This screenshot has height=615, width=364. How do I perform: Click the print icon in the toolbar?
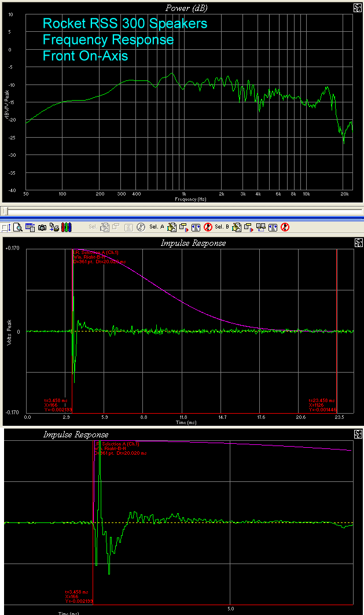(54, 227)
